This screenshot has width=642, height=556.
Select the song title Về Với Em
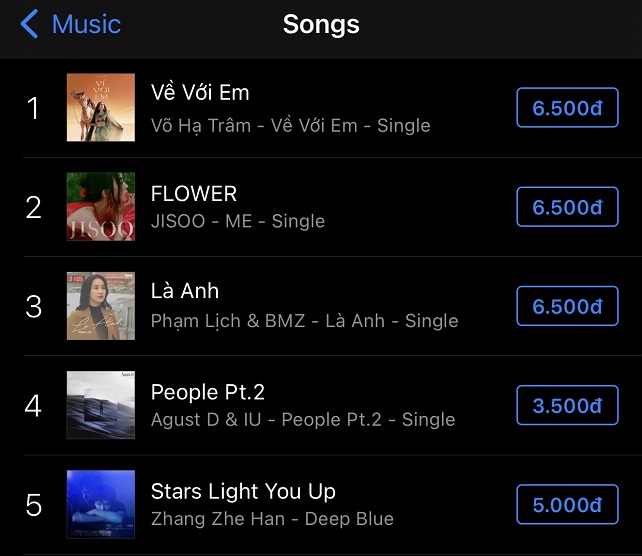coord(200,93)
